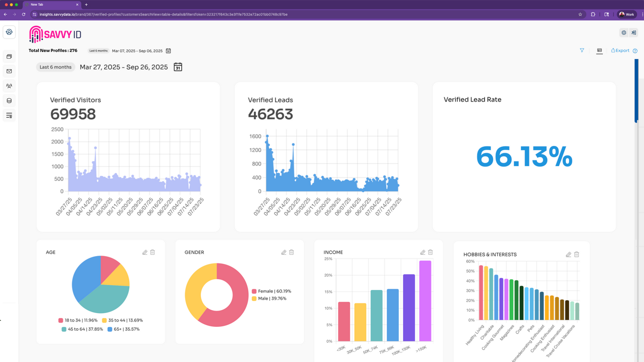Click the envelope icon in left sidebar
The width and height of the screenshot is (644, 362).
click(x=9, y=71)
